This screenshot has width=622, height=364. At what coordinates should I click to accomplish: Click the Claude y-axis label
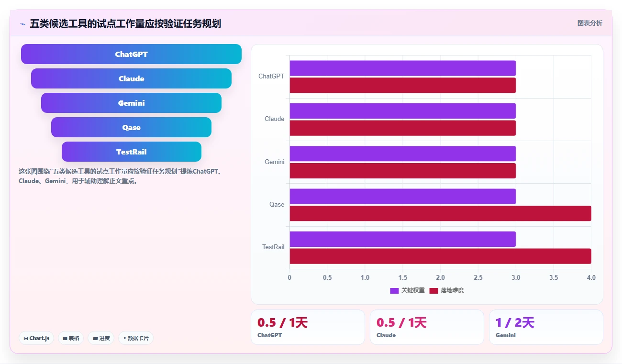click(x=274, y=119)
